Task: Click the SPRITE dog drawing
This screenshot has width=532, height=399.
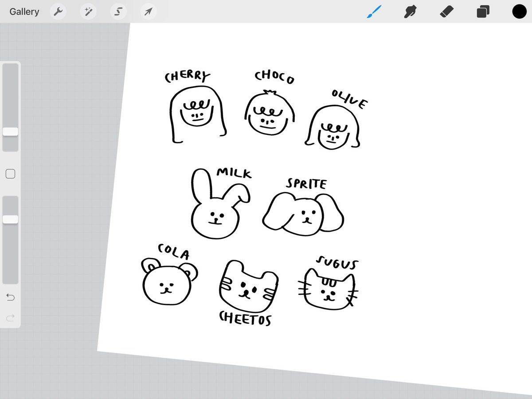Action: (x=303, y=213)
